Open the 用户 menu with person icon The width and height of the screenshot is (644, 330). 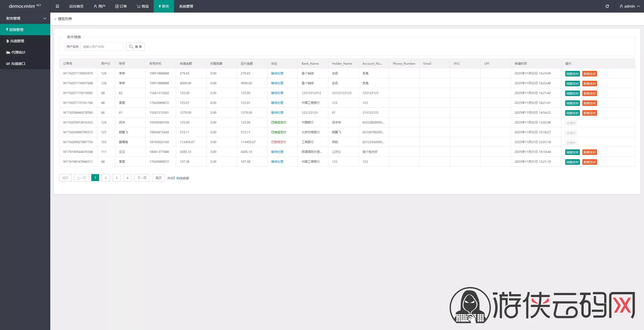point(99,6)
